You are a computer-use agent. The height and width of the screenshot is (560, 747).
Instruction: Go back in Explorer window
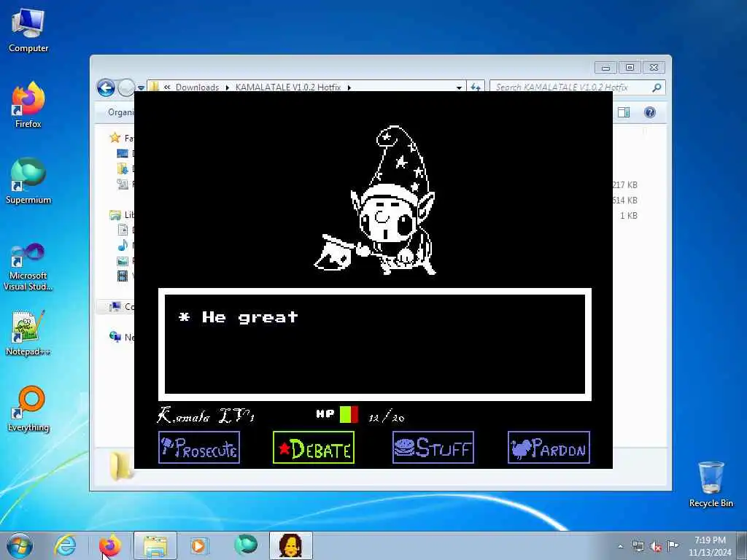[106, 87]
